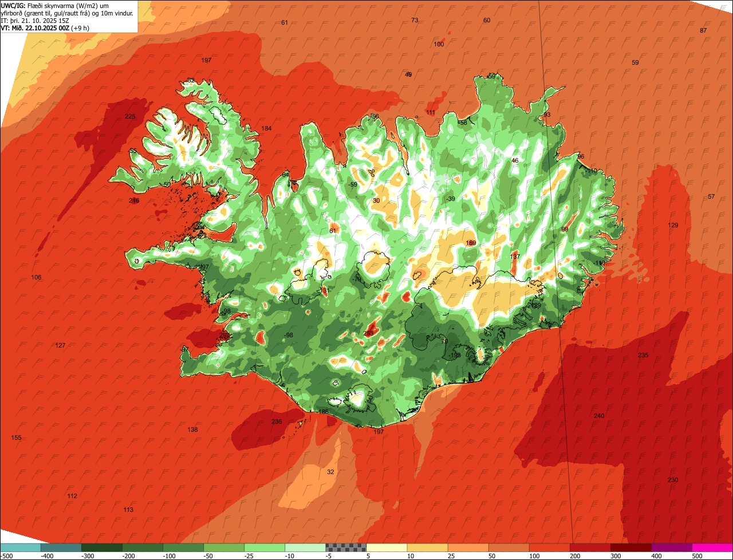733x560 pixels.
Task: Click the map value '198'
Action: (x=455, y=355)
